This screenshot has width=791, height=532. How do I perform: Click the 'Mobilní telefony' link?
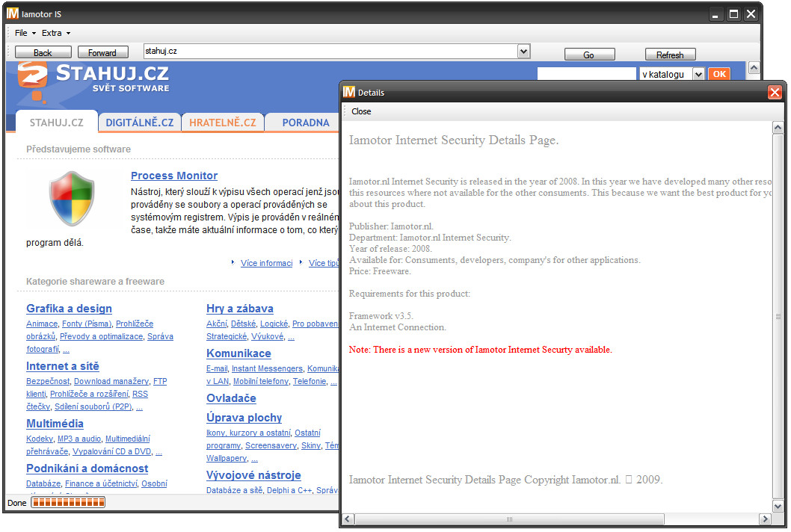pyautogui.click(x=261, y=381)
